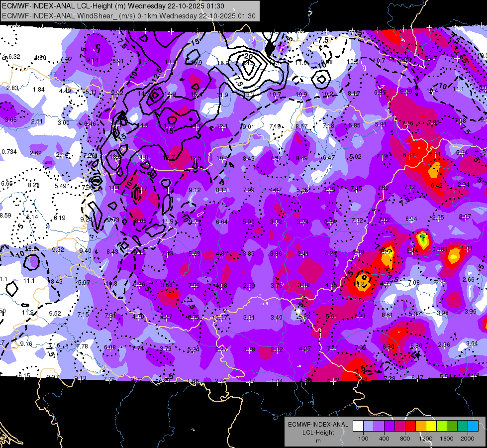Click the orange legend swatch
The width and height of the screenshot is (487, 448).
[x=420, y=426]
